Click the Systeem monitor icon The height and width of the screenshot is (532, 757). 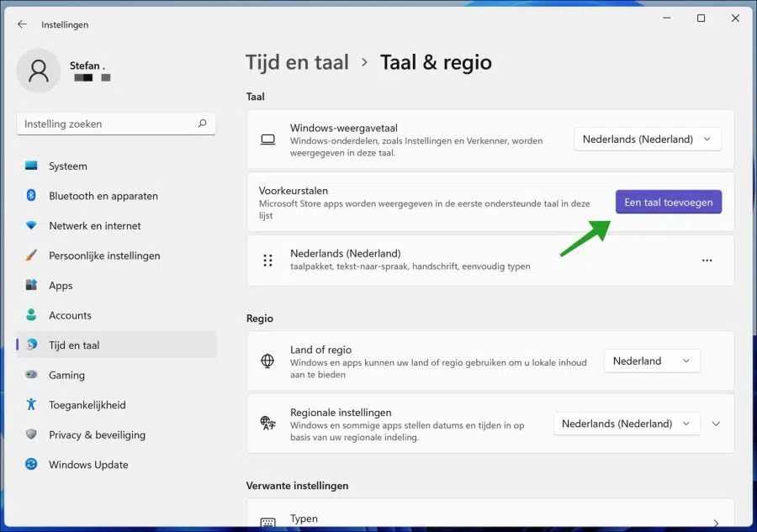point(31,166)
